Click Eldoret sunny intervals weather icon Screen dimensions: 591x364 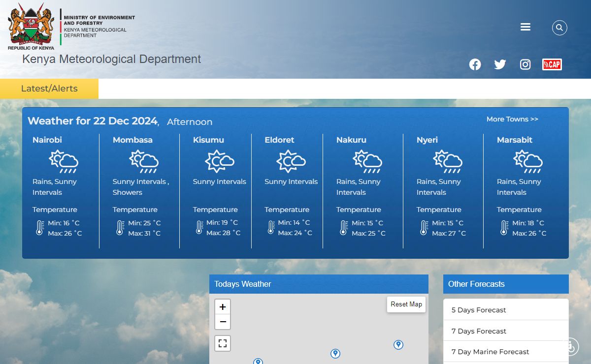pyautogui.click(x=291, y=161)
